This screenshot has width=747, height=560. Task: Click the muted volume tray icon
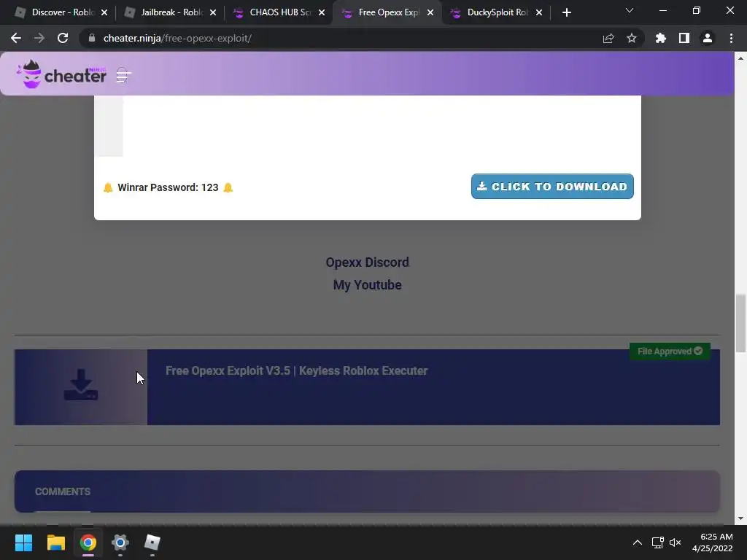coord(675,542)
